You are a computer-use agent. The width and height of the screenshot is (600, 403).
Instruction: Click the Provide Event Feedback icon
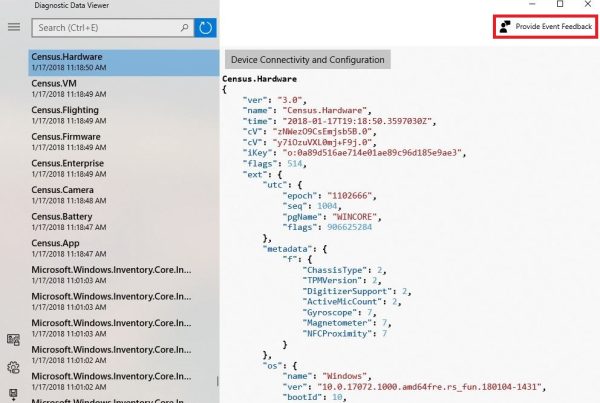pos(506,27)
